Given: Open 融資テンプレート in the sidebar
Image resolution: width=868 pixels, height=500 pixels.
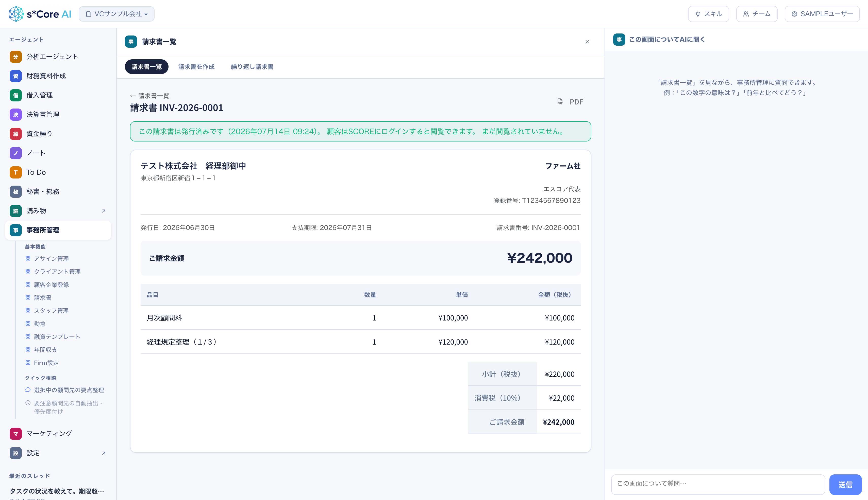Looking at the screenshot, I should pyautogui.click(x=57, y=337).
